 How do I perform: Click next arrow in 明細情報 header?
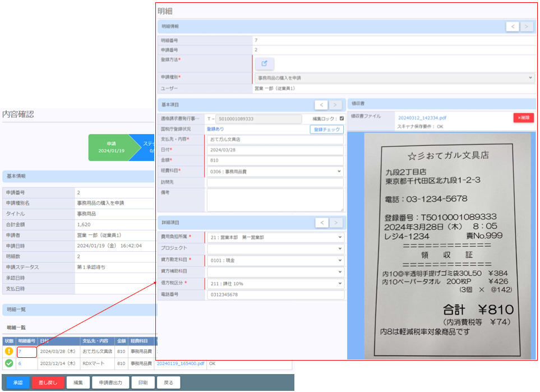tap(527, 26)
